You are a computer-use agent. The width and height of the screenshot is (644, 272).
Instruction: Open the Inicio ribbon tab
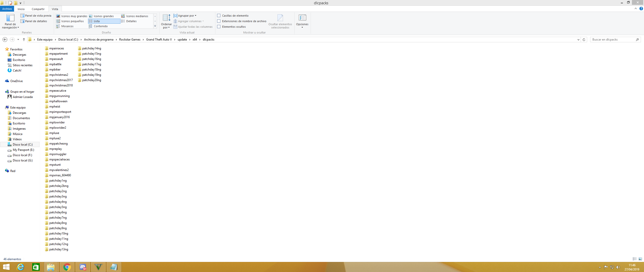pyautogui.click(x=21, y=9)
